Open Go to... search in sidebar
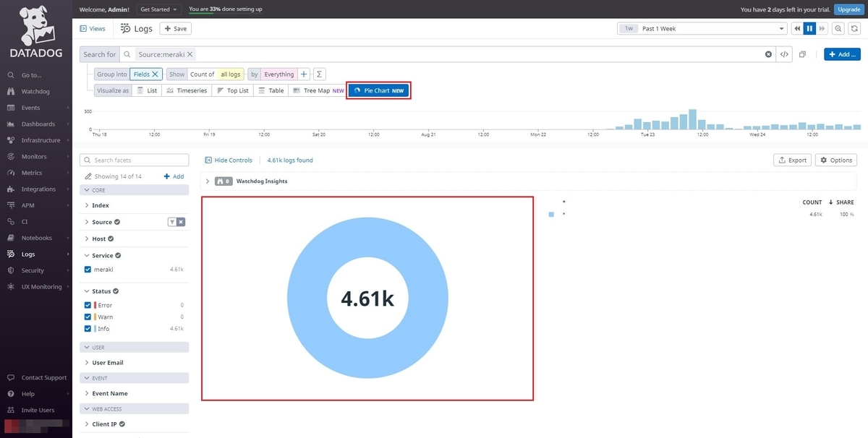This screenshot has height=438, width=868. pyautogui.click(x=31, y=75)
